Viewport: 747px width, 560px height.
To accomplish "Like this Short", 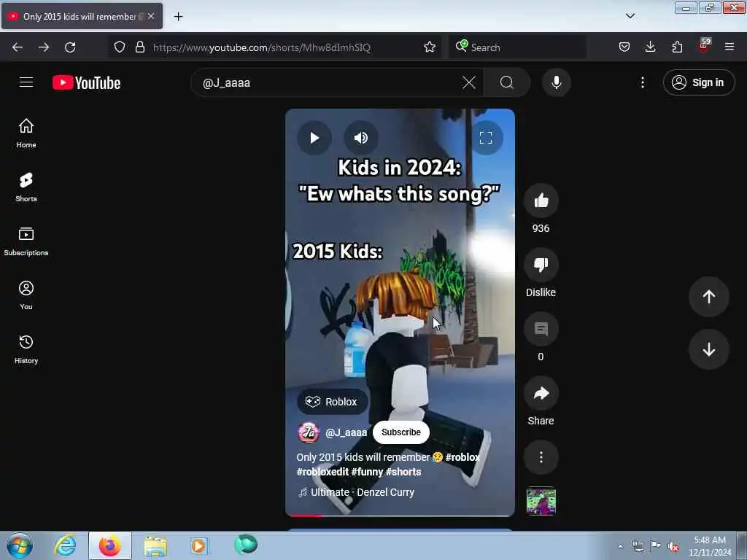I will click(x=541, y=201).
